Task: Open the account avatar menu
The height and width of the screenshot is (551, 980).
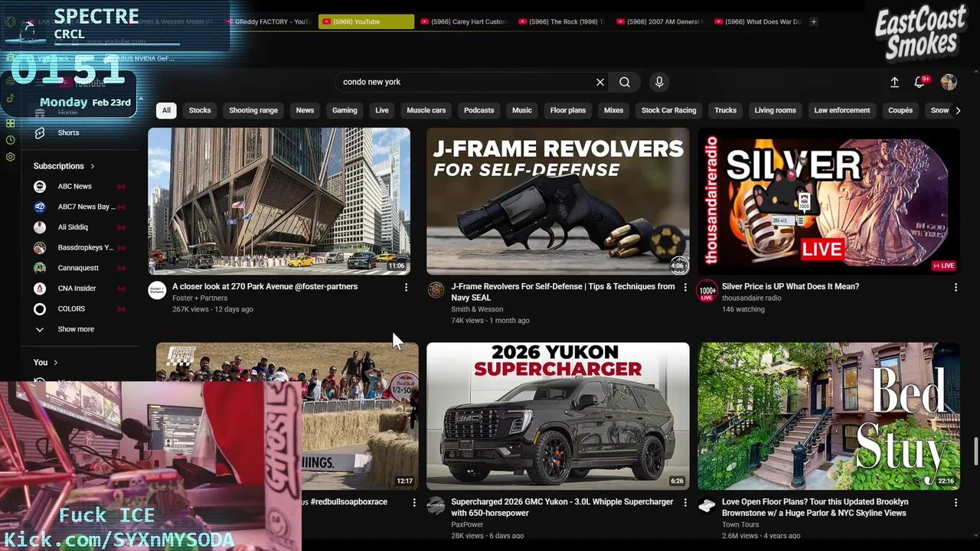Action: coord(949,82)
